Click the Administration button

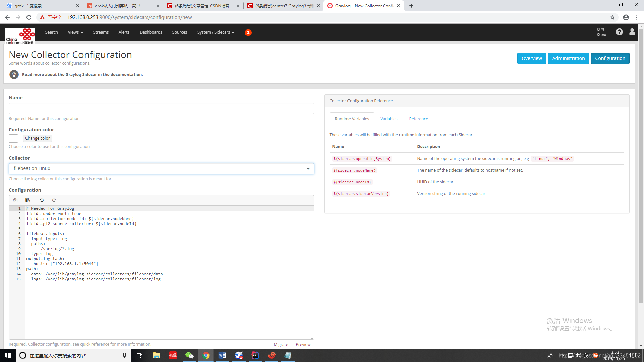(x=568, y=58)
